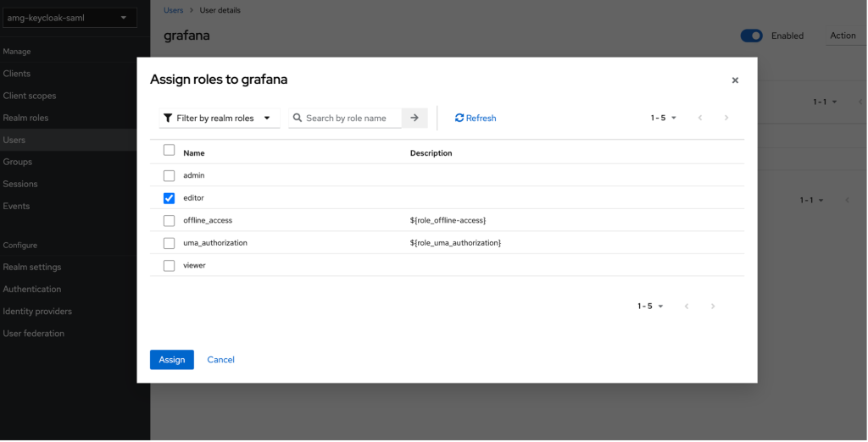
Task: Click previous page arrow in bottom pagination
Action: coord(687,306)
